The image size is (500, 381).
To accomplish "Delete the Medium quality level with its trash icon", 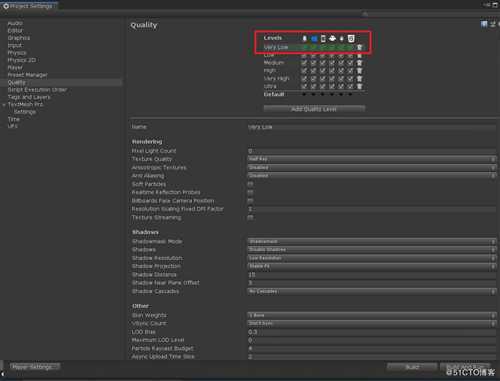I will (x=359, y=63).
